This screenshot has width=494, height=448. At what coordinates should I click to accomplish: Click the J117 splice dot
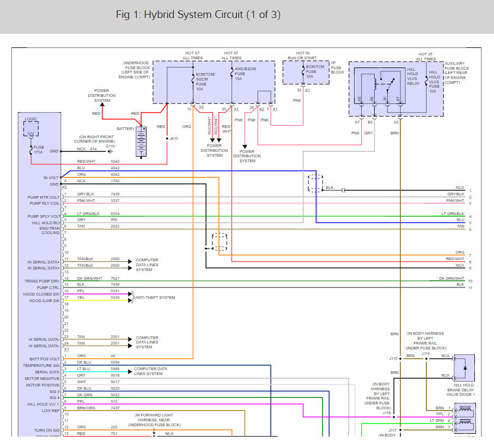[400, 429]
